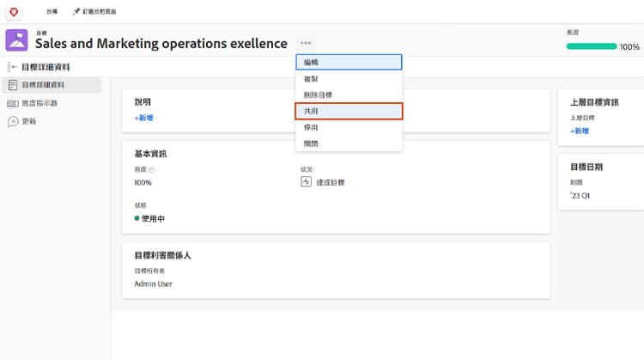The image size is (644, 360).
Task: Click +新增 link under 上層目標
Action: point(580,131)
